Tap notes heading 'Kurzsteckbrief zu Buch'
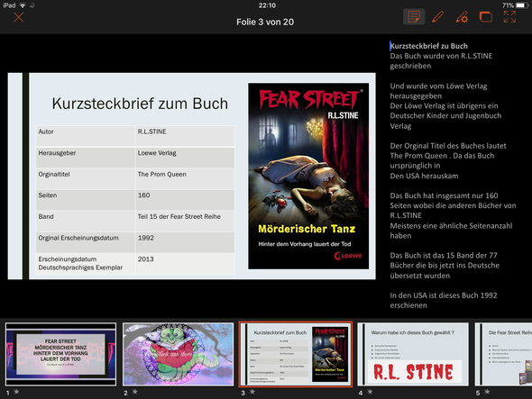Image resolution: width=532 pixels, height=399 pixels. 429,46
